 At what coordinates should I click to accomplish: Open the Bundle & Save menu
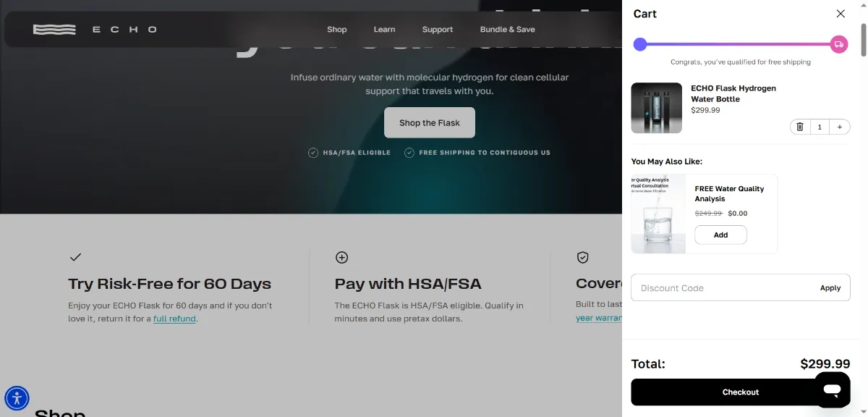(x=508, y=30)
